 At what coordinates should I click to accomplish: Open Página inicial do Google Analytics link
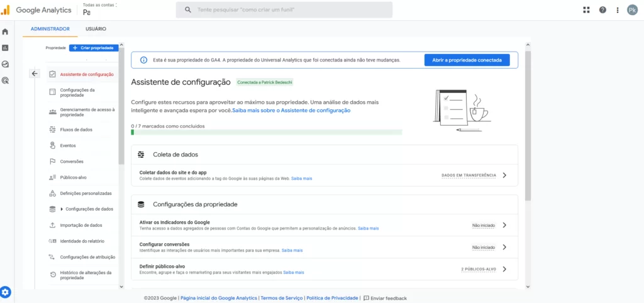click(x=219, y=298)
